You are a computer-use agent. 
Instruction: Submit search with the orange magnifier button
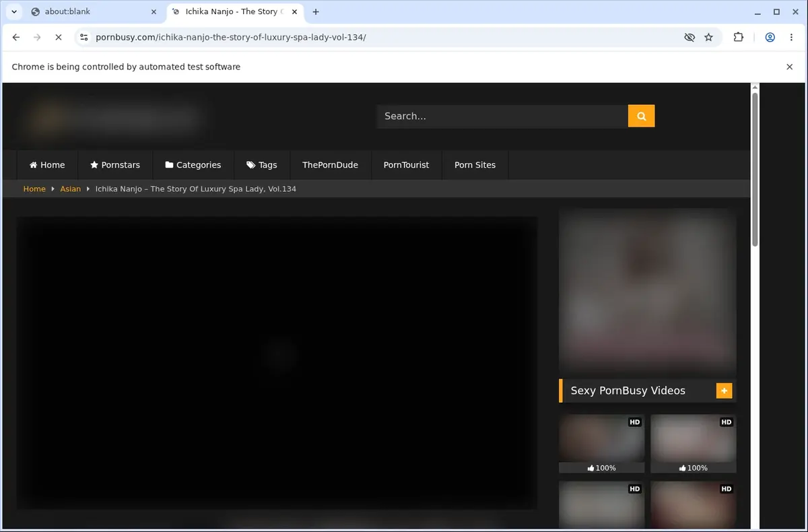641,116
